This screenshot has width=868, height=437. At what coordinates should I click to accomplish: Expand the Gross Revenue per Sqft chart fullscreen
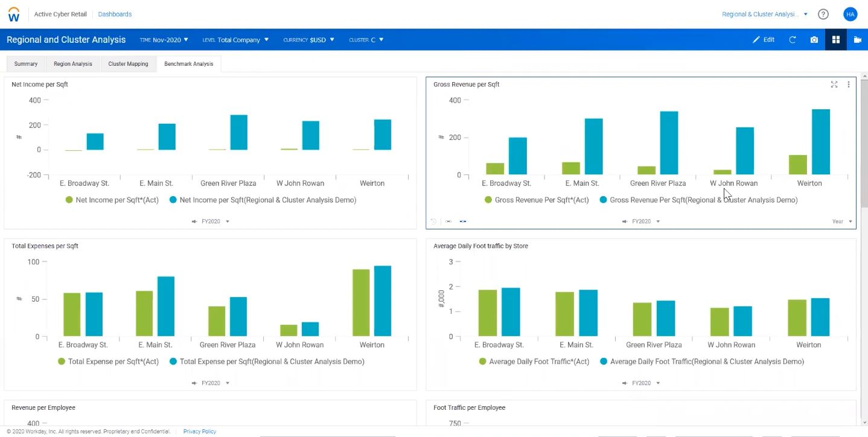(834, 85)
